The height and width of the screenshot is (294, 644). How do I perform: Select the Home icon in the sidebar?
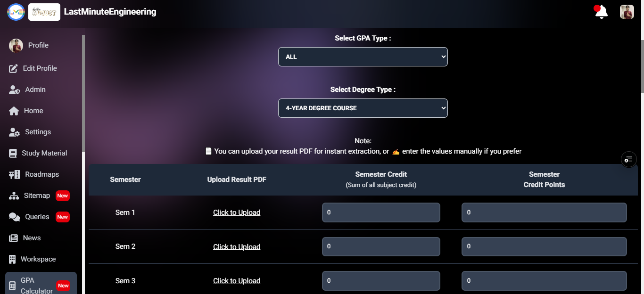click(33, 110)
